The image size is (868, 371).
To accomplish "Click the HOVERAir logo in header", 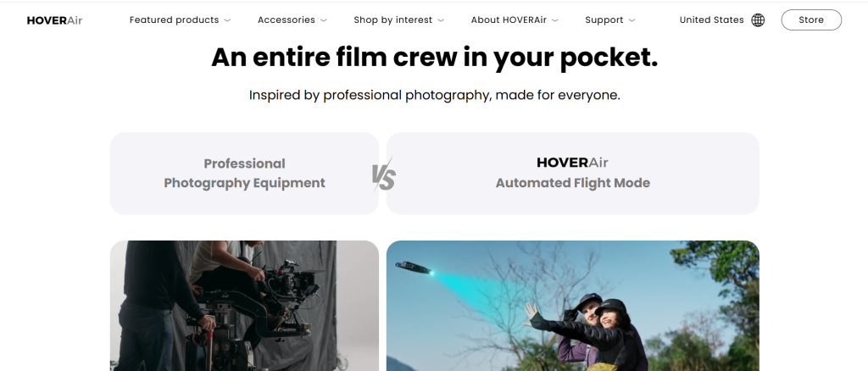I will coord(54,20).
